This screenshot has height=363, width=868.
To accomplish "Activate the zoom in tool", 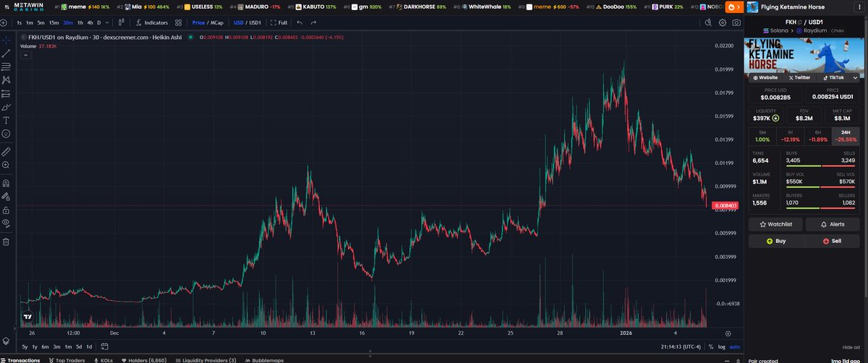I will coord(6,165).
